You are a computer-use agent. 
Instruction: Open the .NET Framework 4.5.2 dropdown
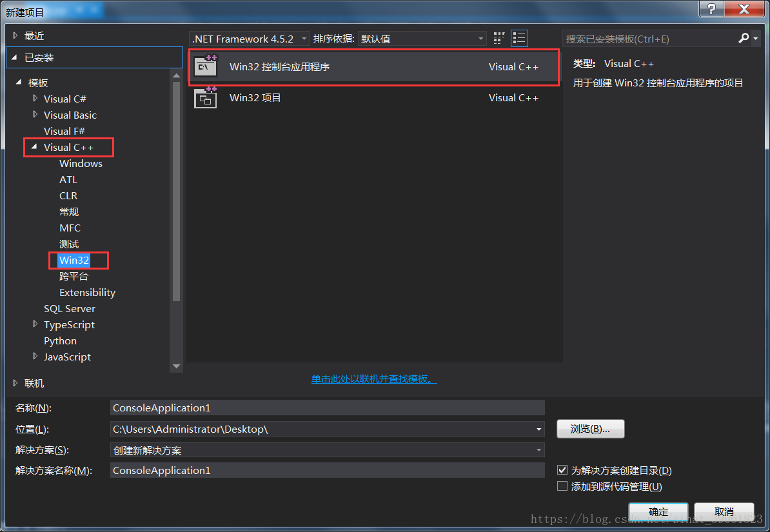[250, 38]
